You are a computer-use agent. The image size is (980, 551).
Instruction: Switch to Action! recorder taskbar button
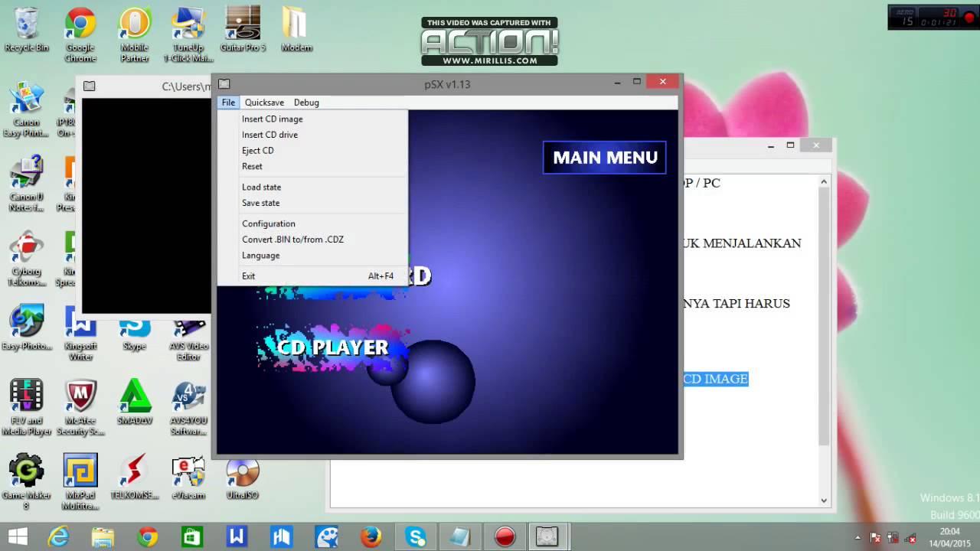505,536
